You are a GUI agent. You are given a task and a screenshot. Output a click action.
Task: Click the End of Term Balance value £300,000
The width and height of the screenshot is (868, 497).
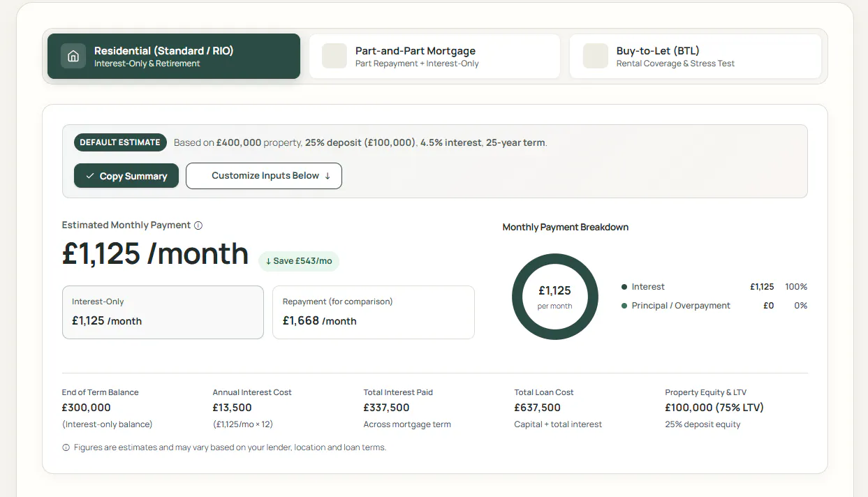pyautogui.click(x=87, y=408)
